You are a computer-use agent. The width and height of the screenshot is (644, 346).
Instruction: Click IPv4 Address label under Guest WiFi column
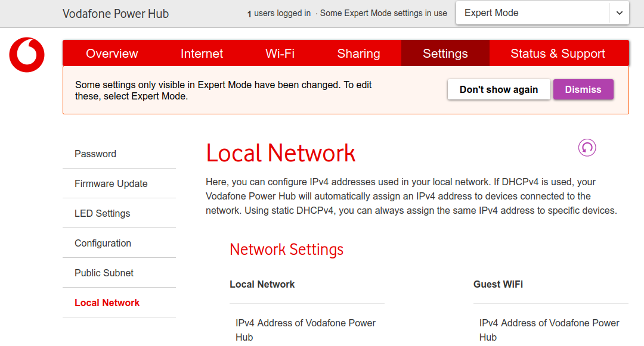click(x=549, y=330)
